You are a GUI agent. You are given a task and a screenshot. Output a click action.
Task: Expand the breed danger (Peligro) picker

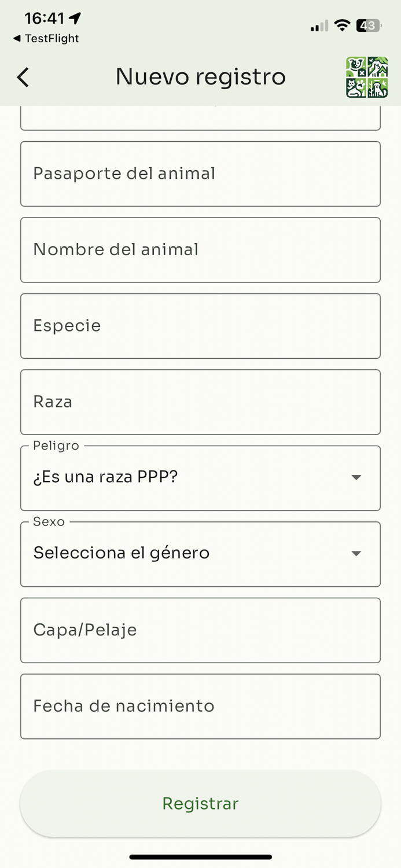pyautogui.click(x=200, y=478)
